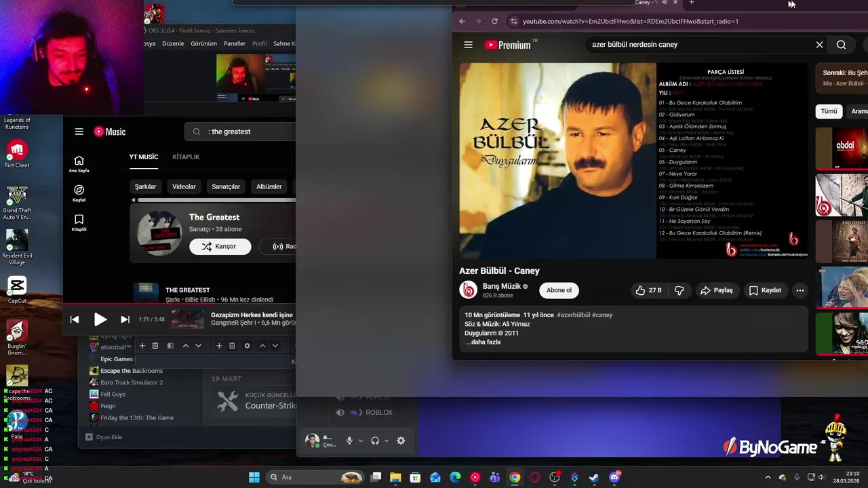Share the Azer Bülbül video
Screen dimensions: 868x488
[716, 290]
